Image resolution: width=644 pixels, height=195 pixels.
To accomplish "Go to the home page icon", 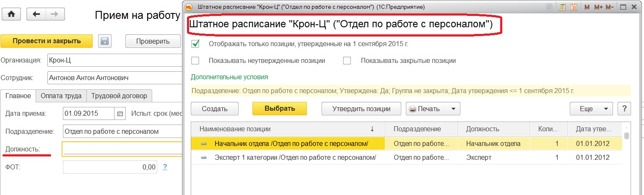I will 11,14.
